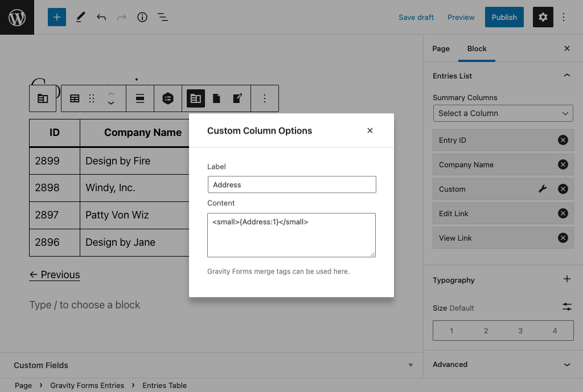Click the Publish button

click(x=504, y=17)
